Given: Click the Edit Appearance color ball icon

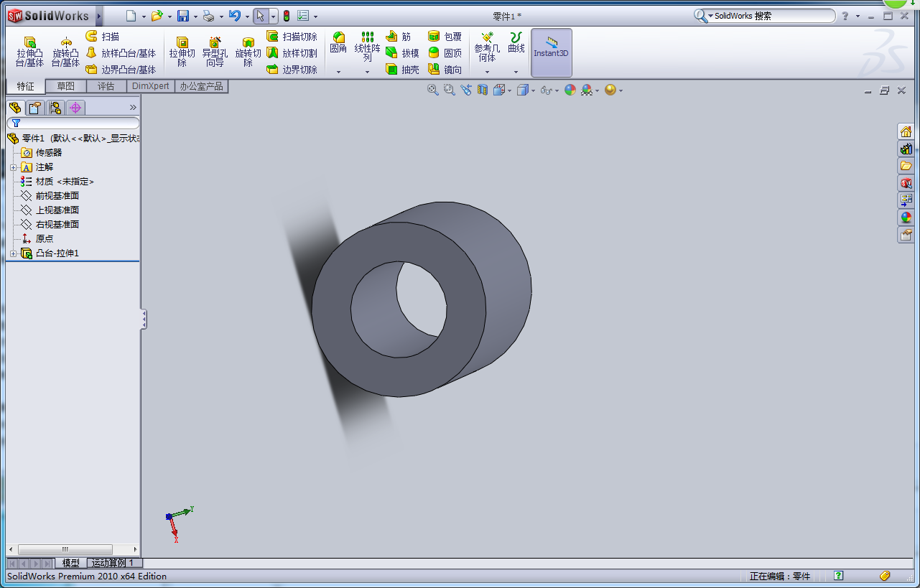Looking at the screenshot, I should coord(570,90).
